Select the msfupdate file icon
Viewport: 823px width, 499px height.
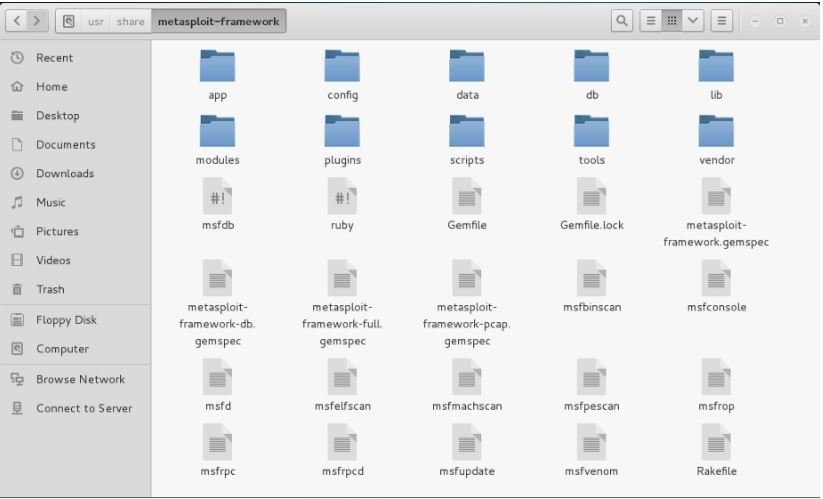[x=467, y=442]
